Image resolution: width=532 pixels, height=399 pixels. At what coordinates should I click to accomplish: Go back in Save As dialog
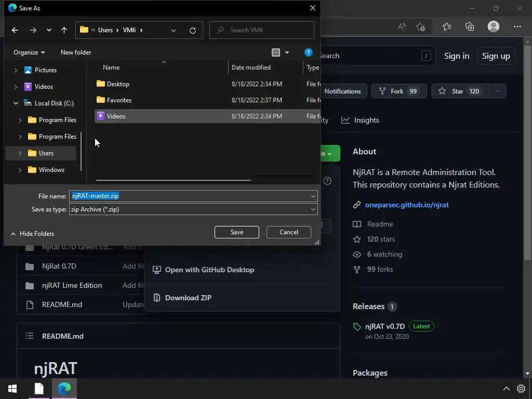[15, 30]
